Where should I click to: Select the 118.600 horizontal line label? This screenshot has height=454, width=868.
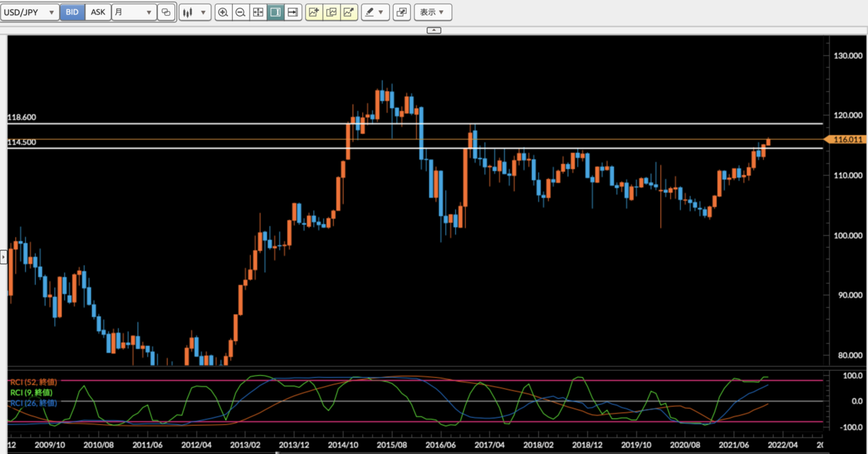point(22,117)
